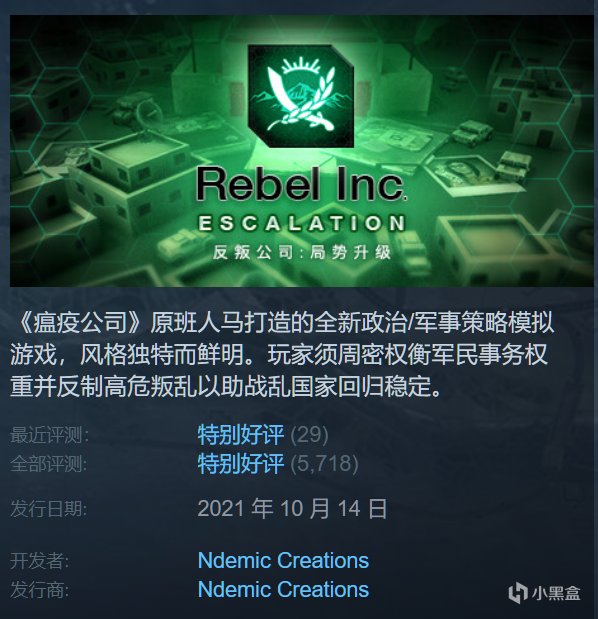Click the 发行日期 label

coord(48,508)
